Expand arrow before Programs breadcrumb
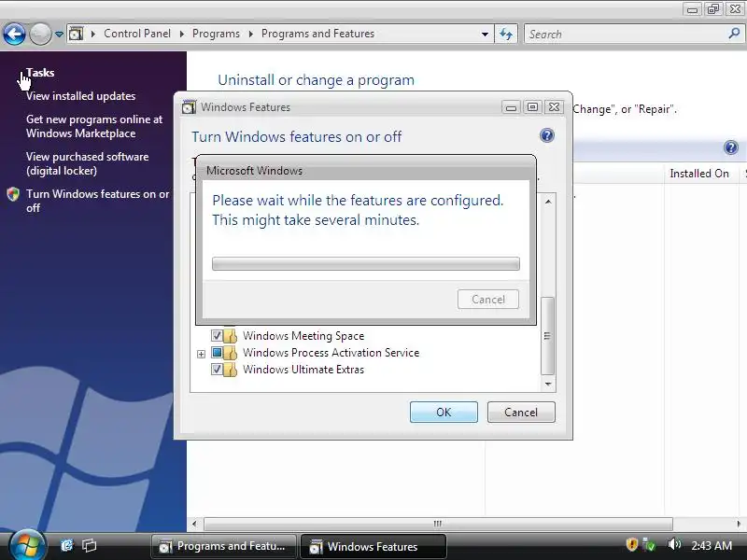Screen dimensions: 747x560 click(x=181, y=34)
